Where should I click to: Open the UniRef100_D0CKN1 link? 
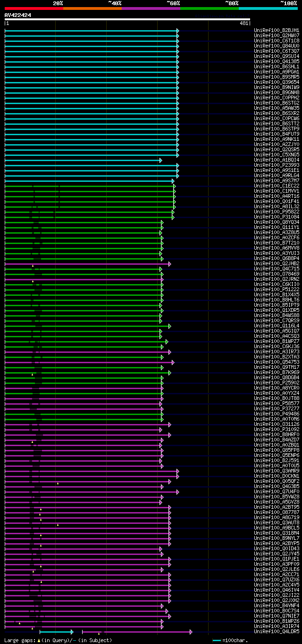pyautogui.click(x=277, y=476)
